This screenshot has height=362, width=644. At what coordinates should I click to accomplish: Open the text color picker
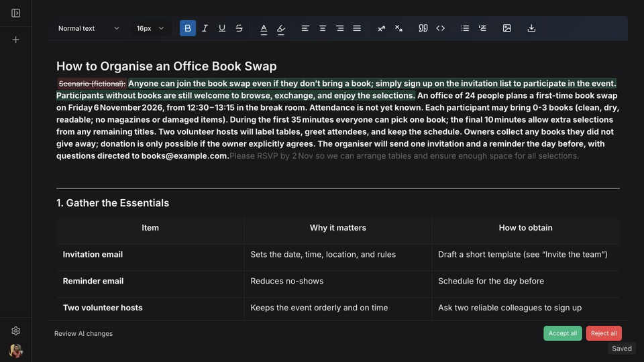264,28
